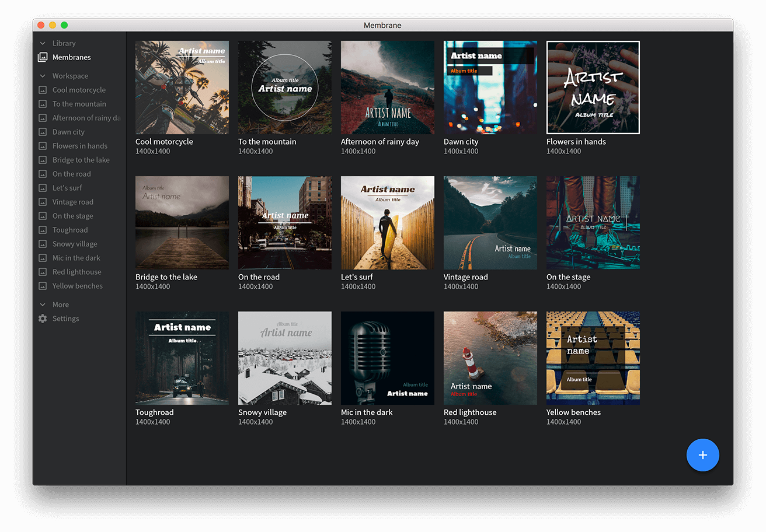The width and height of the screenshot is (766, 532).
Task: Open the Cool motorcycle cover thumbnail in grid
Action: (x=182, y=87)
